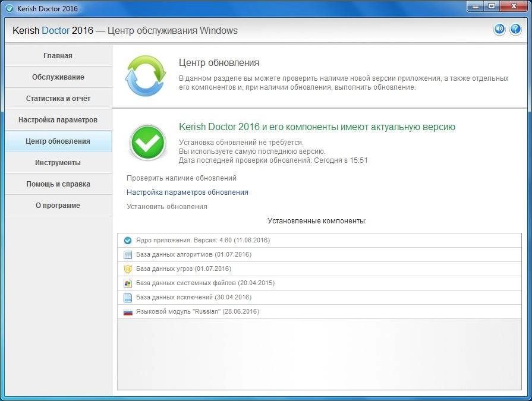Select the Центр обновления sidebar item
The image size is (532, 401).
point(58,141)
